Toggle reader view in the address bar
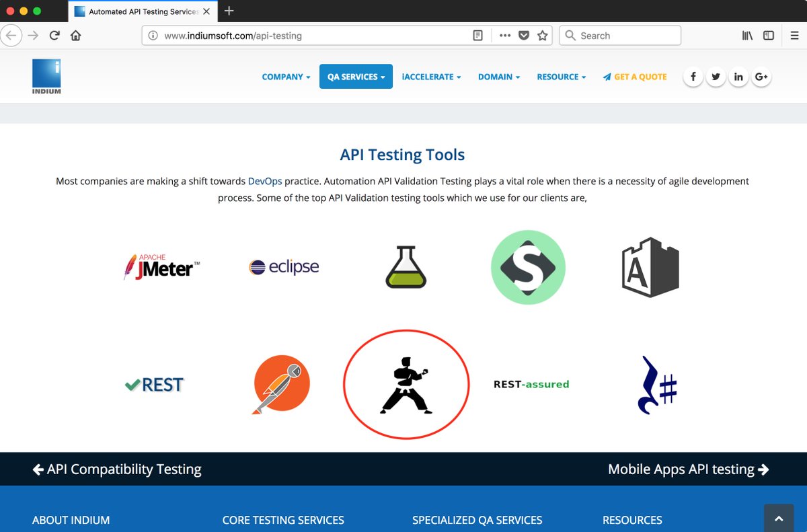This screenshot has width=807, height=532. 477,36
